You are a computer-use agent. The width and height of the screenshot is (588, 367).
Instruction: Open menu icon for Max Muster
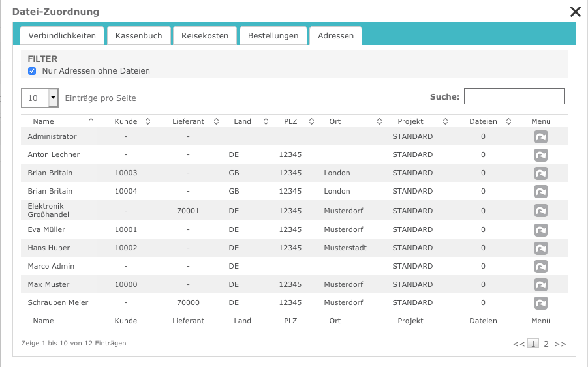coord(540,285)
